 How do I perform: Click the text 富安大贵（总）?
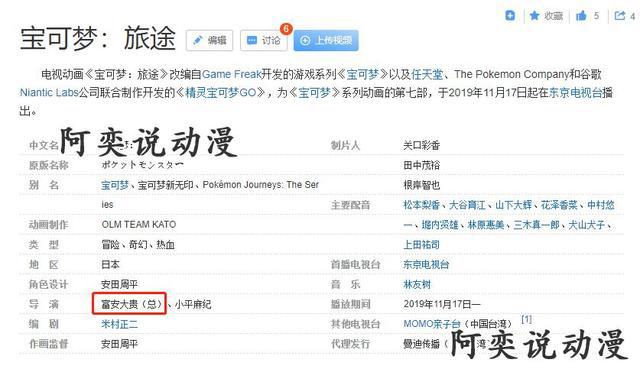tap(131, 304)
